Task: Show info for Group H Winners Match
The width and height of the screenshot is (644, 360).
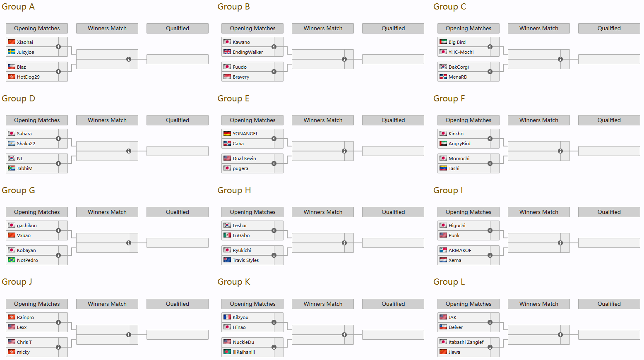Action: pyautogui.click(x=344, y=243)
